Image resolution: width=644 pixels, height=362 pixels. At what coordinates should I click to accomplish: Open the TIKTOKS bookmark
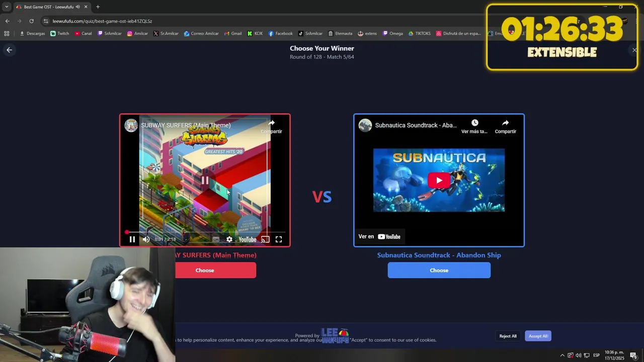click(x=419, y=34)
